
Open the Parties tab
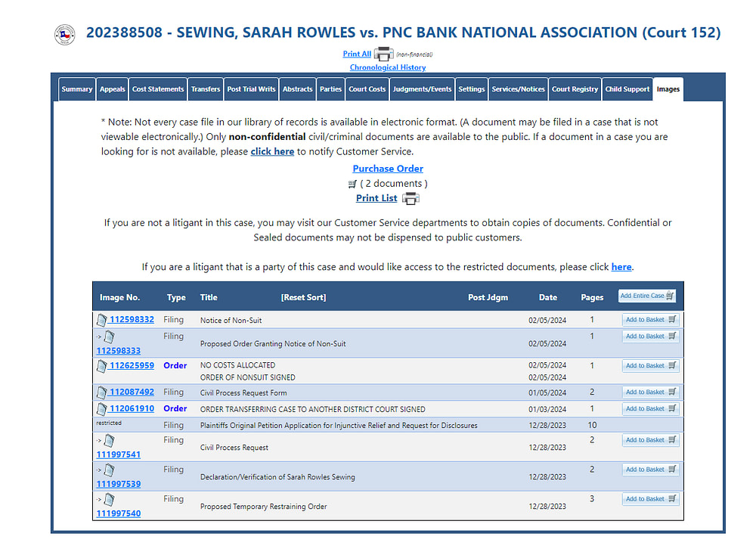(x=331, y=89)
